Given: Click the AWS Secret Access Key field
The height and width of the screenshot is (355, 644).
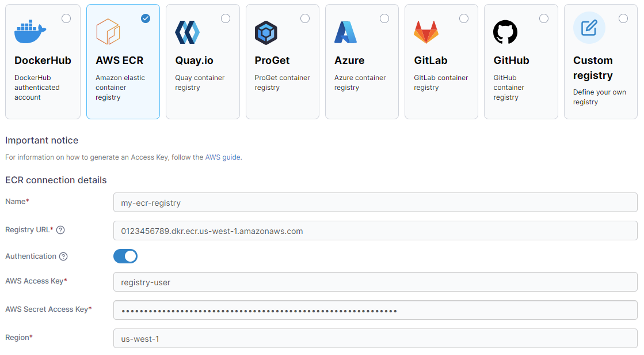Looking at the screenshot, I should click(x=375, y=310).
